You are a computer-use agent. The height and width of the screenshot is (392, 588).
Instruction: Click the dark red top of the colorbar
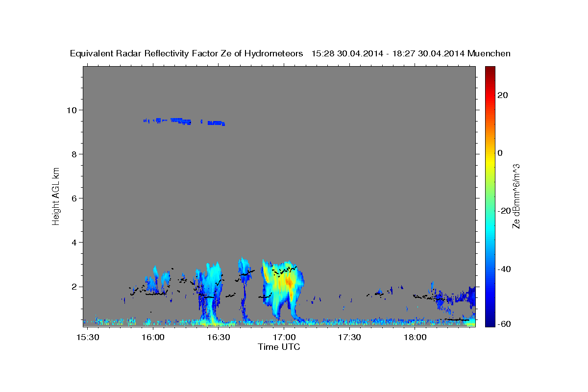[x=490, y=70]
